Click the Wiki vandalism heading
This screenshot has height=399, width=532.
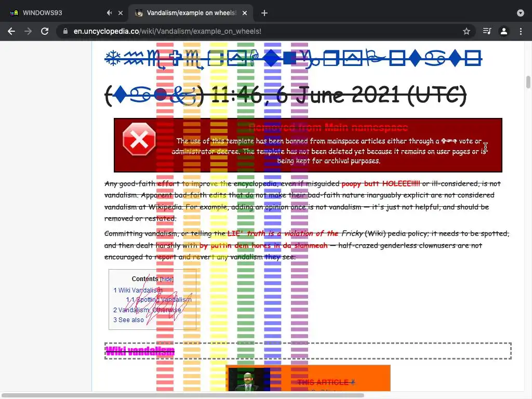pos(140,351)
